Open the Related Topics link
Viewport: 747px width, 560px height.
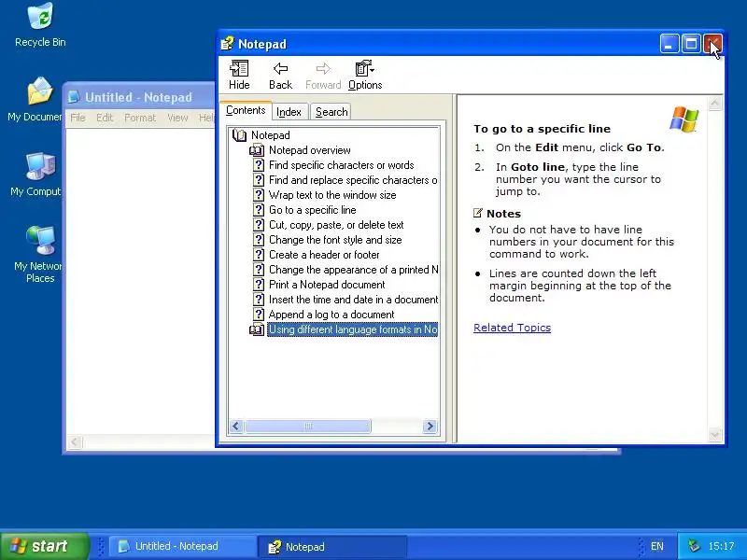(x=512, y=328)
